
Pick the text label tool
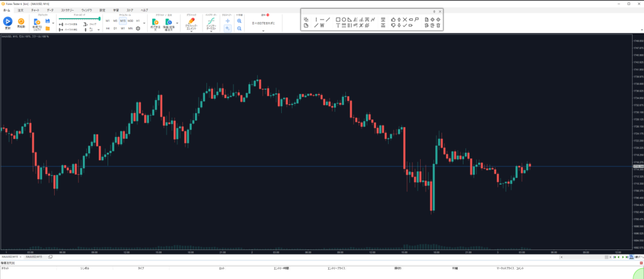click(x=338, y=26)
